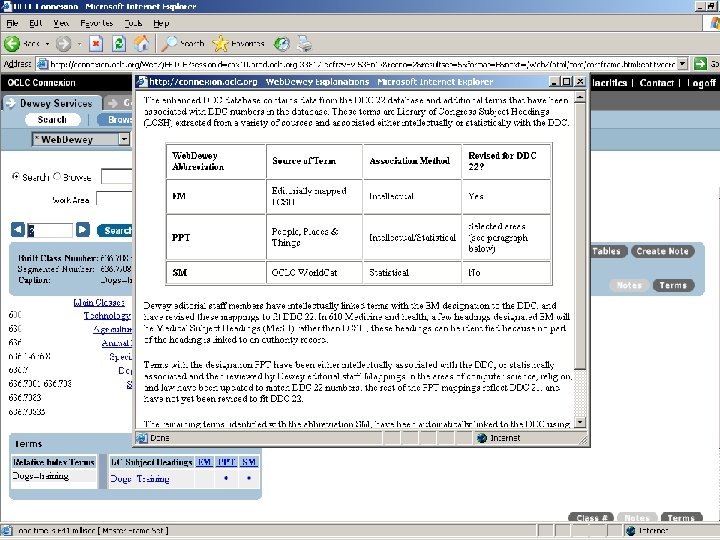Click the Contact link in header
Image resolution: width=720 pixels, height=540 pixels.
tap(656, 83)
